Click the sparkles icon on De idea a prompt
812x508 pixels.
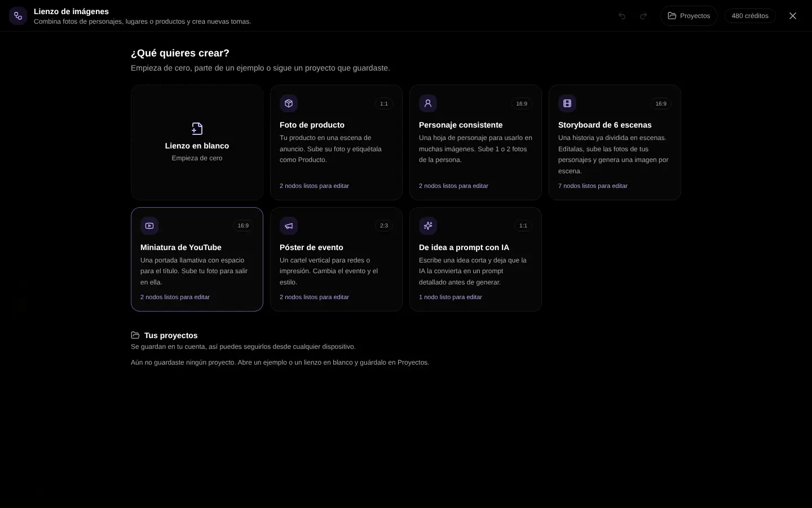pos(428,226)
